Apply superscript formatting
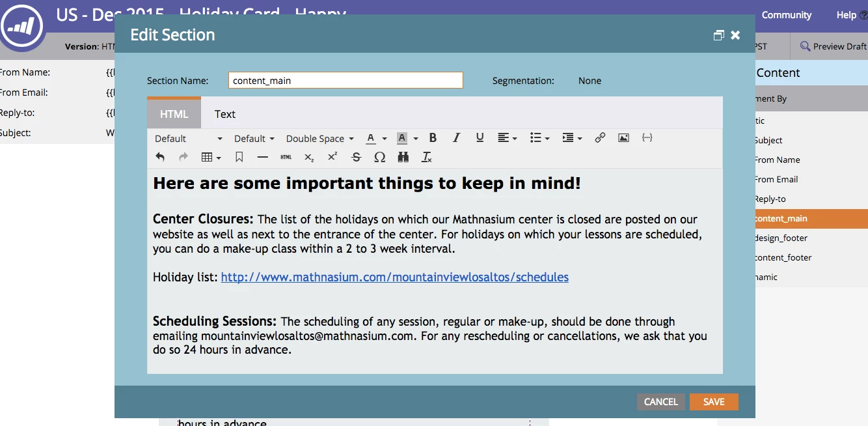 [x=332, y=157]
